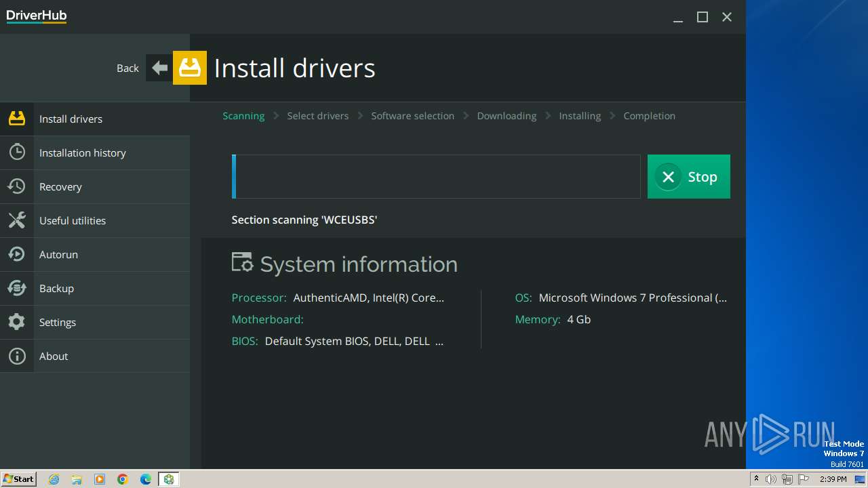Open Useful utilities section
The width and height of the screenshot is (868, 488).
point(95,220)
